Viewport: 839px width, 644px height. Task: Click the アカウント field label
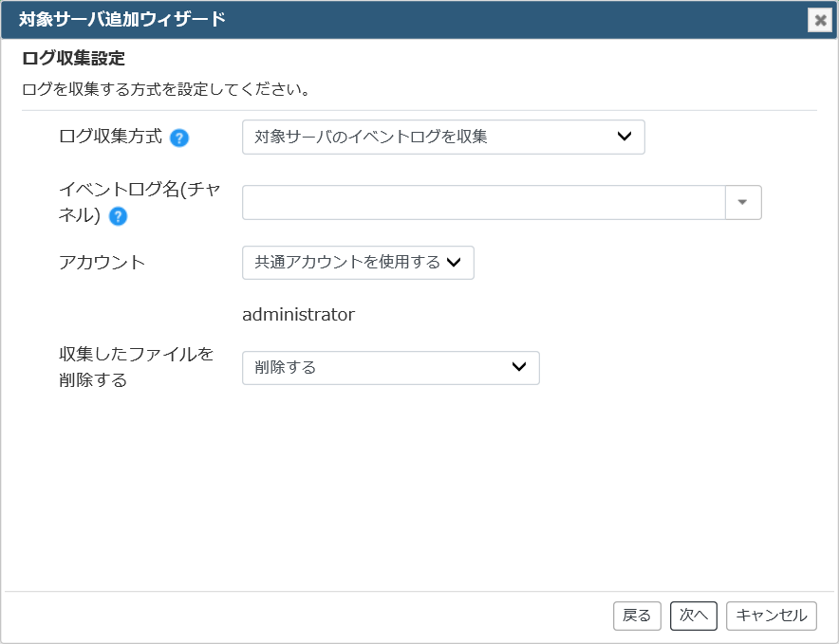coord(102,263)
